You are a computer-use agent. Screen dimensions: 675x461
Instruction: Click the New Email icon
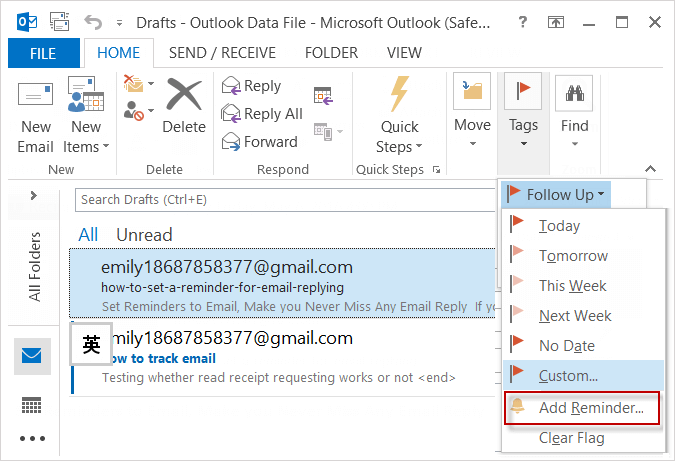(x=35, y=115)
